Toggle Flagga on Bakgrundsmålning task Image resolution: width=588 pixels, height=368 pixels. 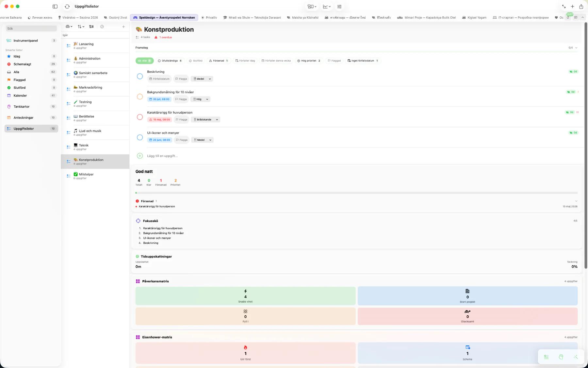click(x=181, y=99)
